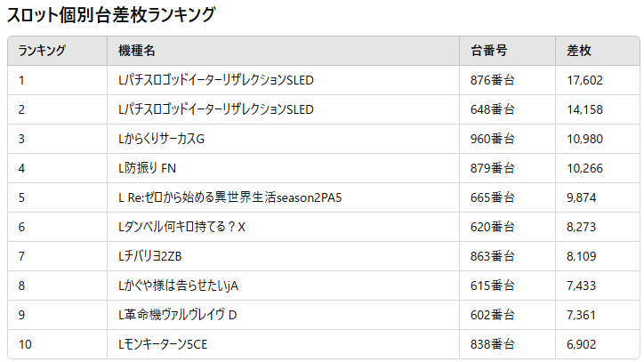
Task: Select the LモンキーターンSCE entry
Action: tap(163, 344)
